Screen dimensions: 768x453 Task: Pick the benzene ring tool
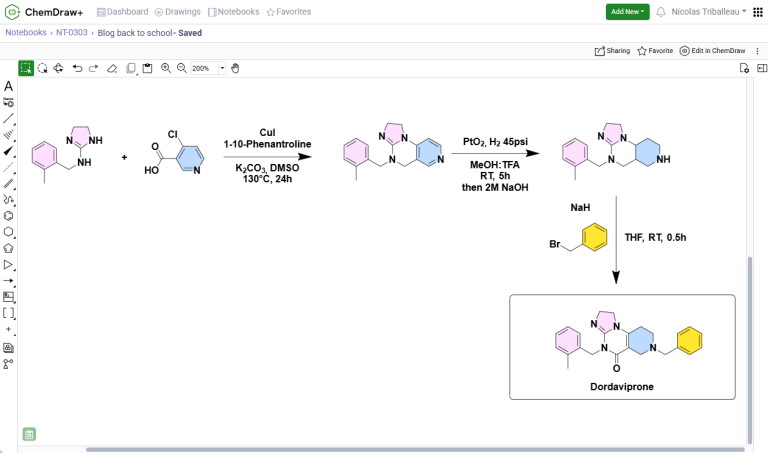pos(9,215)
